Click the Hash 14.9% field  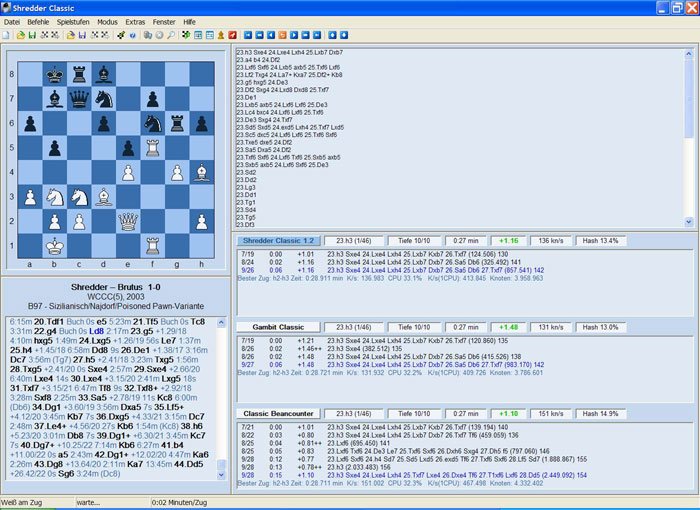coord(600,414)
